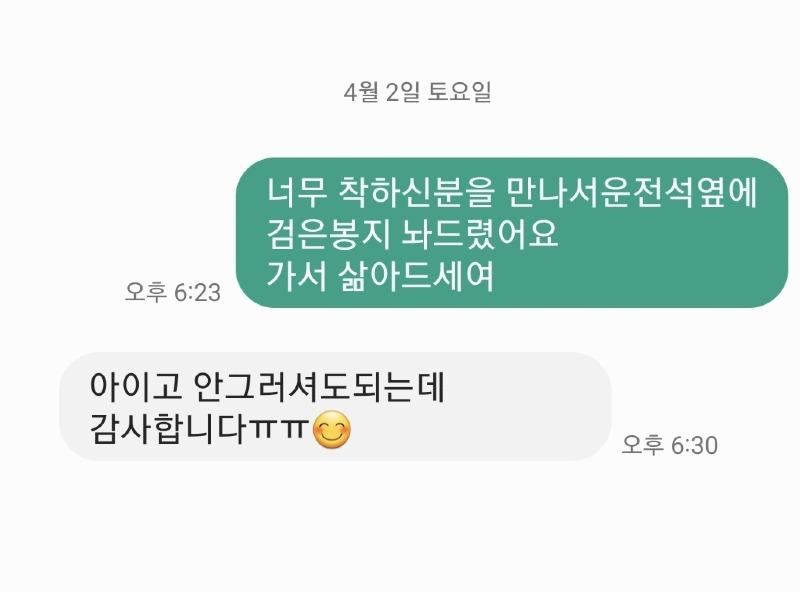Screen dimensions: 800x592
Task: Click the word 만나서운전석옆에 in sent message
Action: 632,192
